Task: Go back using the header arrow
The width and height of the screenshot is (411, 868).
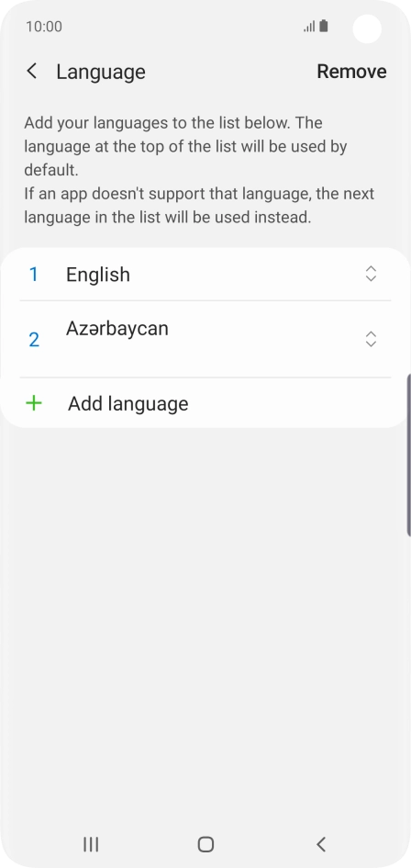Action: [32, 72]
